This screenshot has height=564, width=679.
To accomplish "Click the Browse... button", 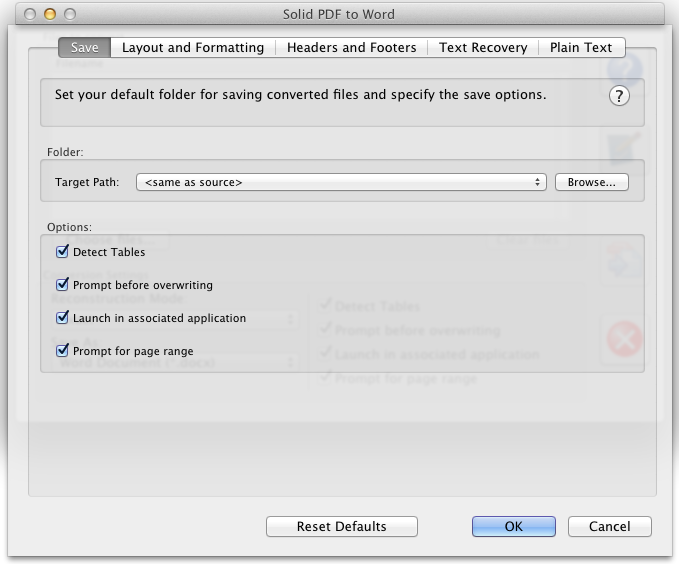I will 592,182.
